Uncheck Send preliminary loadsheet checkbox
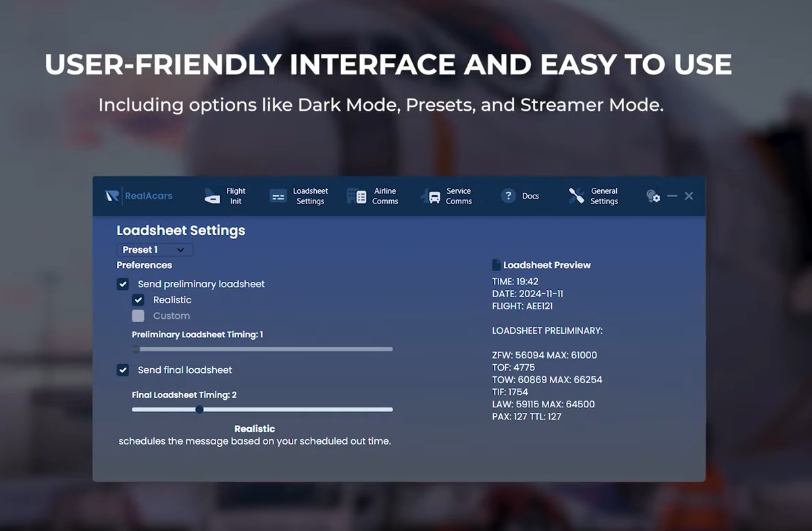 click(123, 284)
